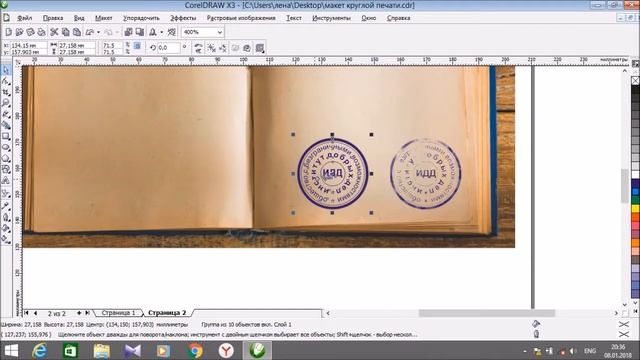The width and height of the screenshot is (640, 360).
Task: Select the Fill tool
Action: click(x=6, y=229)
